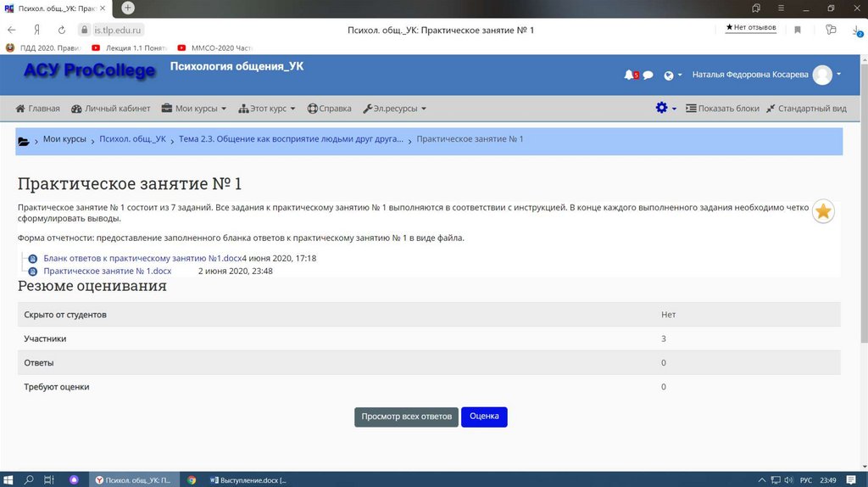The image size is (868, 487).
Task: Click the Требуют оценки row label
Action: (x=57, y=387)
